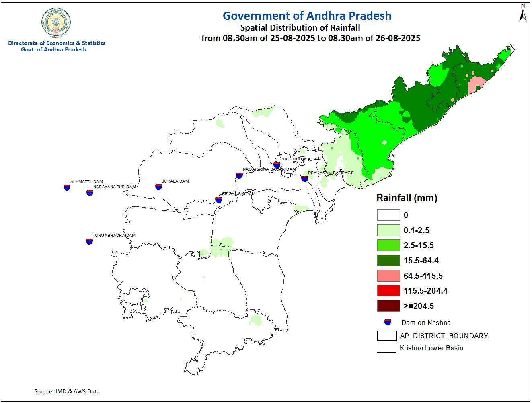
Task: Click the Tungabhadra Dam marker
Action: click(89, 241)
